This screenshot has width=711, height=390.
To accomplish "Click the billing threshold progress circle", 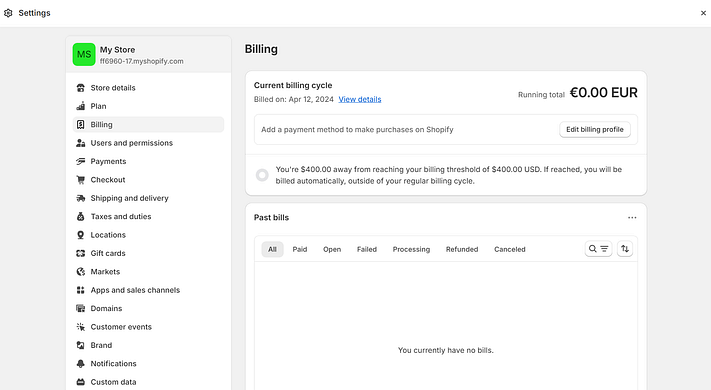I will [x=262, y=175].
